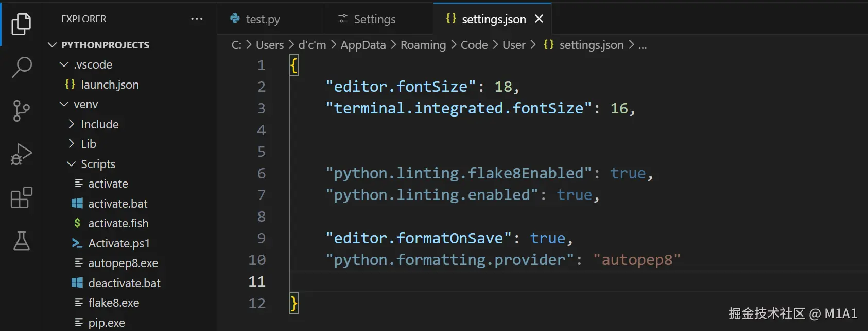Open launch.json in the explorer
The image size is (868, 331).
pos(110,85)
